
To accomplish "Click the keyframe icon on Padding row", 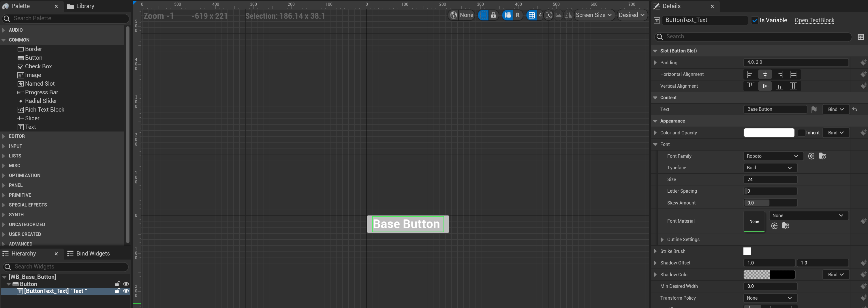I will click(863, 62).
